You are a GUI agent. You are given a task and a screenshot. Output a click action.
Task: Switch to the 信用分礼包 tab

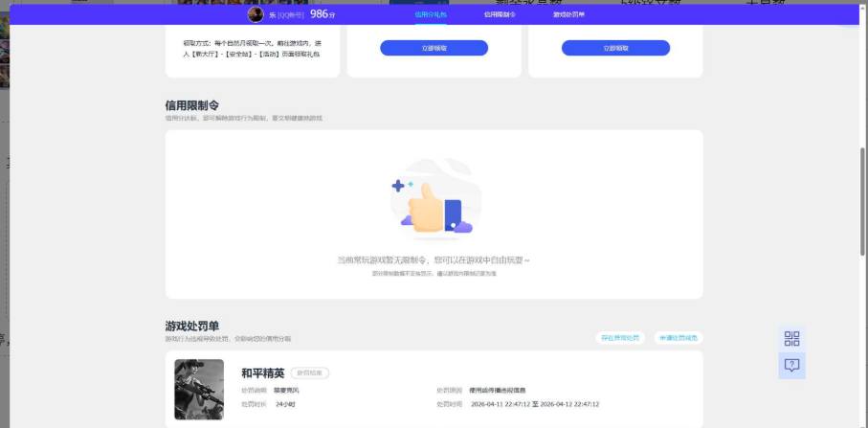(x=431, y=15)
